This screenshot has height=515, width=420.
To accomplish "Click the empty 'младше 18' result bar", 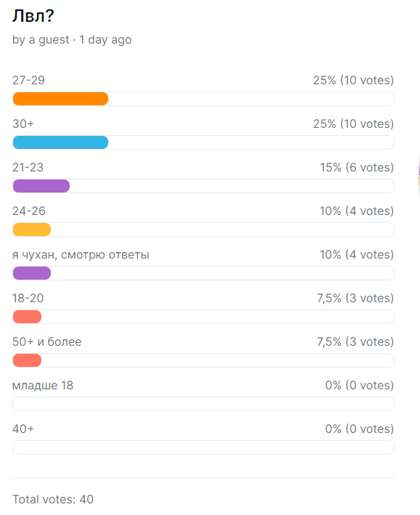I will click(x=203, y=404).
